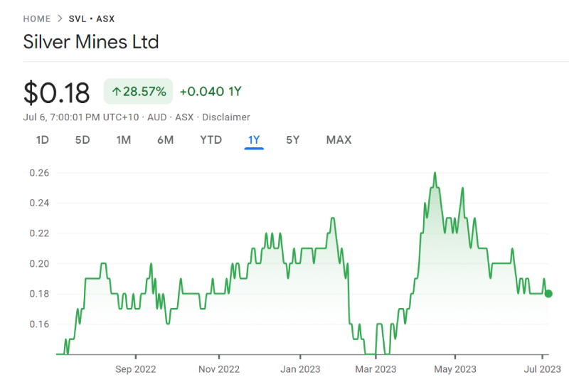The image size is (569, 392).
Task: Click the $0.18 current price
Action: pos(56,93)
